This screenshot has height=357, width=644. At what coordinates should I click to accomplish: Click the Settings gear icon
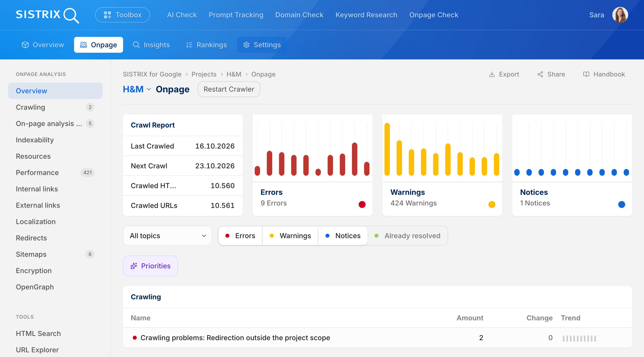tap(246, 45)
